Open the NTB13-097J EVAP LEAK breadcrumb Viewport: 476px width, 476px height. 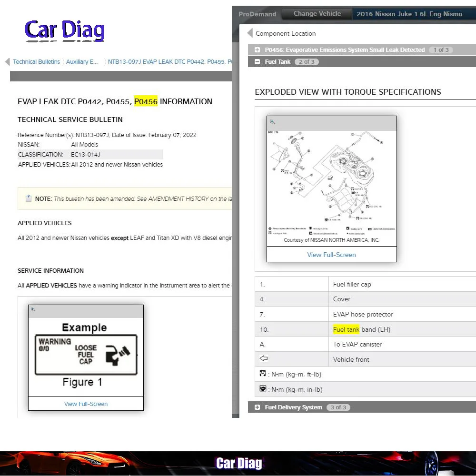point(170,61)
